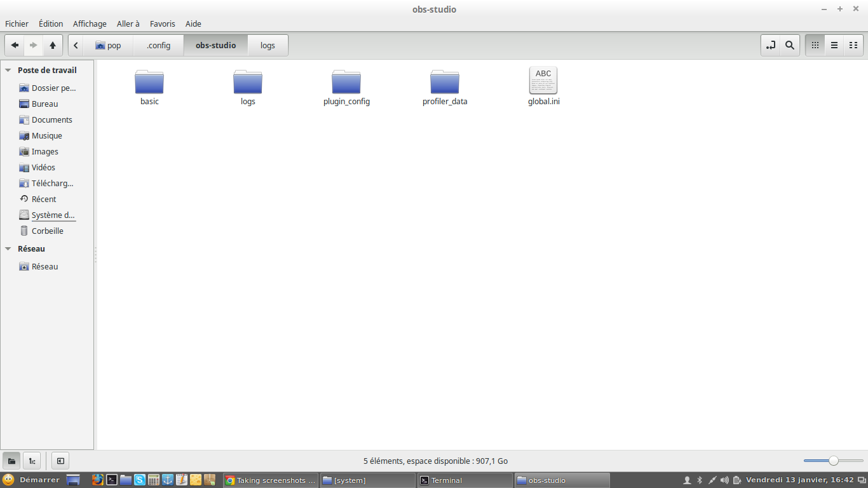This screenshot has width=868, height=488.
Task: Select the profiler_data folder icon
Action: [445, 82]
